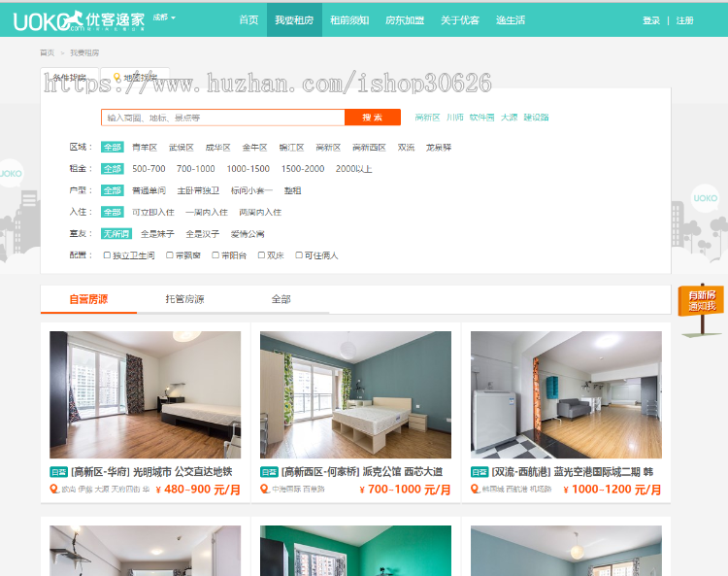Select 全部 in the 户型 filter row
Screen dimensions: 728x576
tap(113, 190)
